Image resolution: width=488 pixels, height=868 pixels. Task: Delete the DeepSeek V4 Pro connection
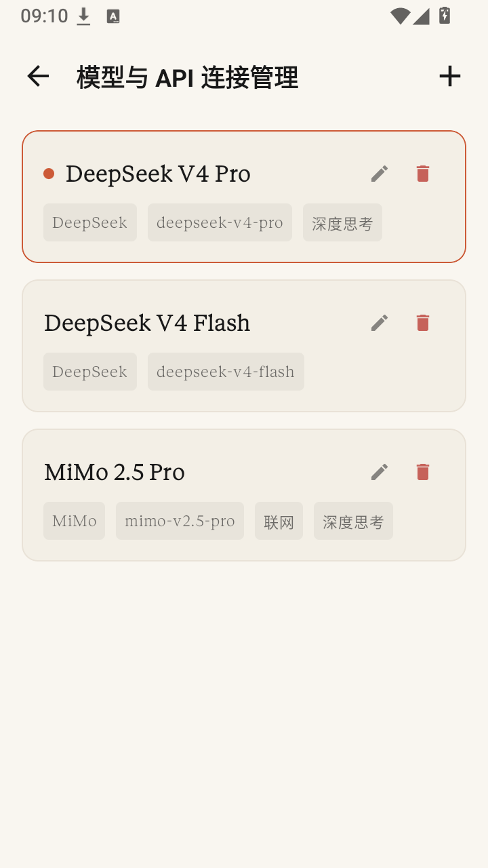click(423, 174)
